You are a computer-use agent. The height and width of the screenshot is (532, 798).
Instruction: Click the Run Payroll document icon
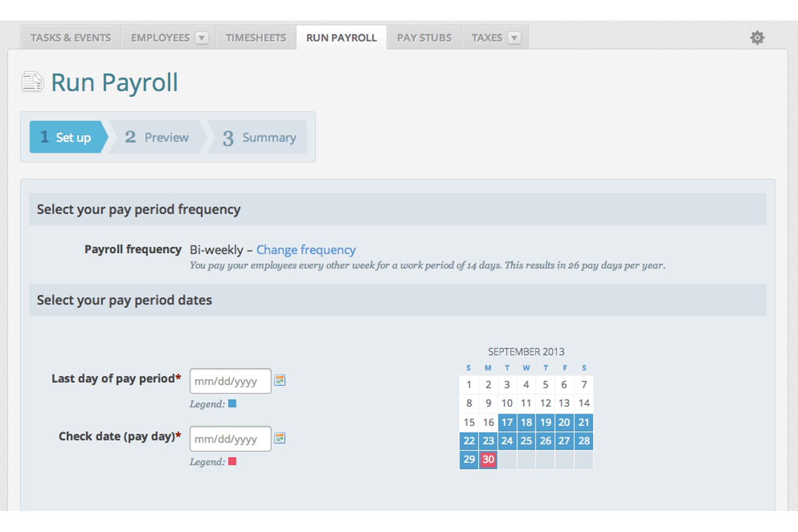pos(32,82)
